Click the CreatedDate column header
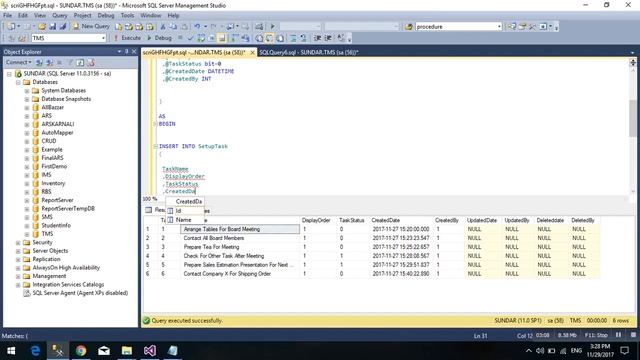The height and width of the screenshot is (360, 640). click(386, 220)
